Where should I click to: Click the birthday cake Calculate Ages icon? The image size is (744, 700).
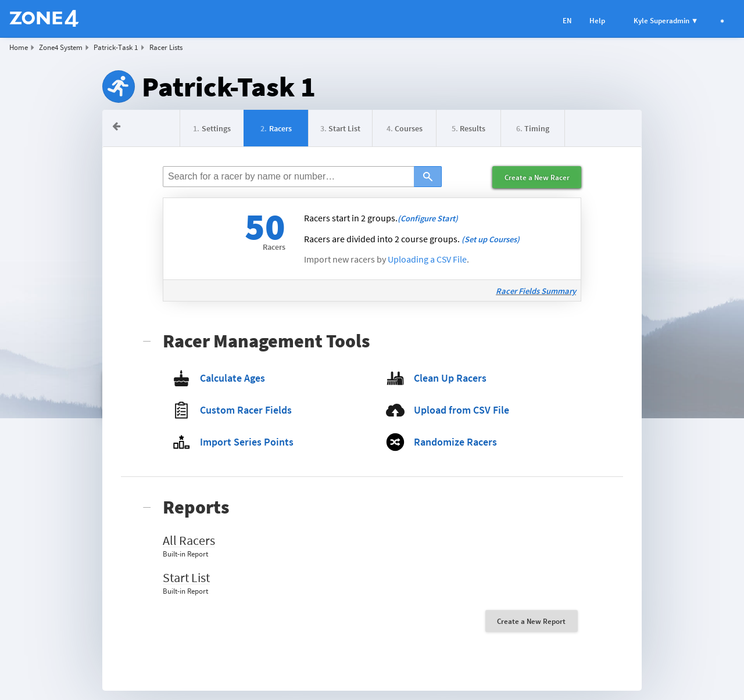coord(181,378)
